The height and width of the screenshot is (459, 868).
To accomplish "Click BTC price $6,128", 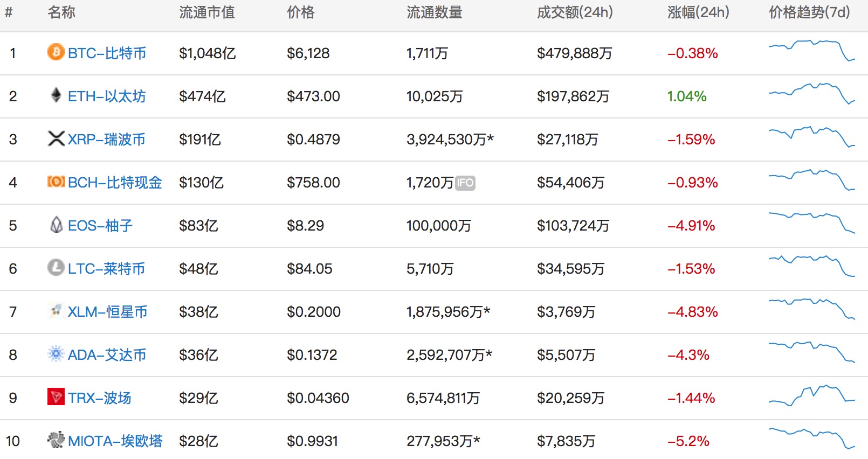I will point(308,53).
